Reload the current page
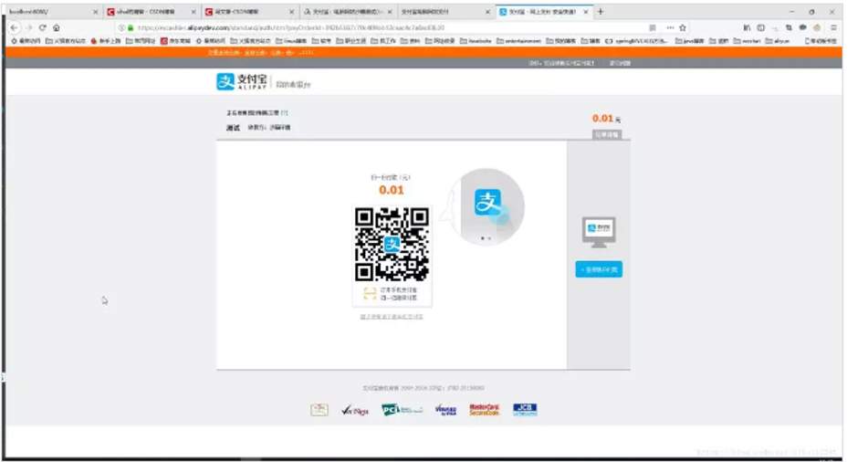This screenshot has width=868, height=462. pos(43,27)
